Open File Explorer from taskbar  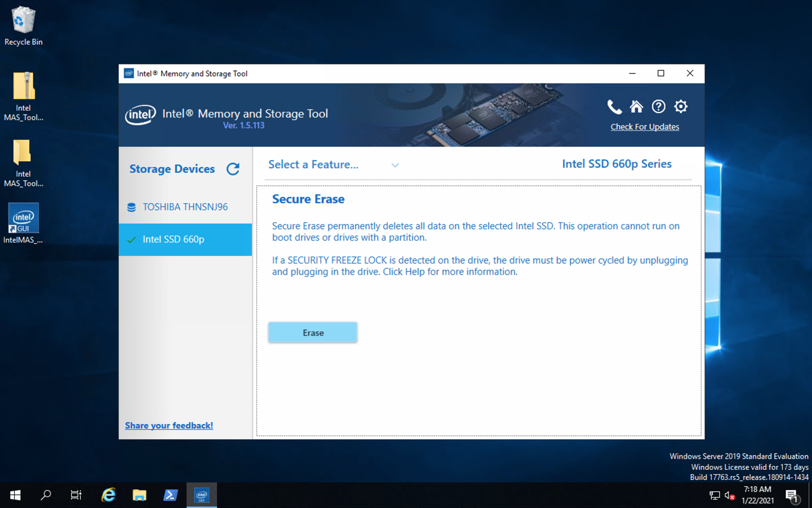coord(140,495)
